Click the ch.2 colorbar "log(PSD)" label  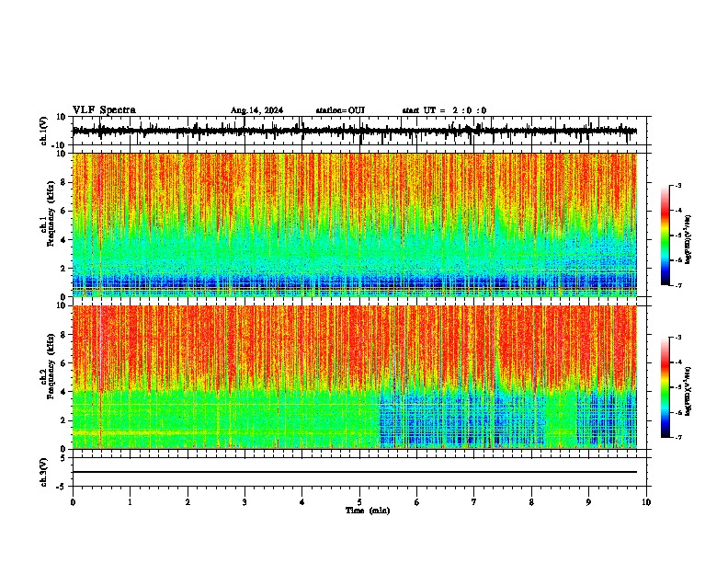(688, 391)
